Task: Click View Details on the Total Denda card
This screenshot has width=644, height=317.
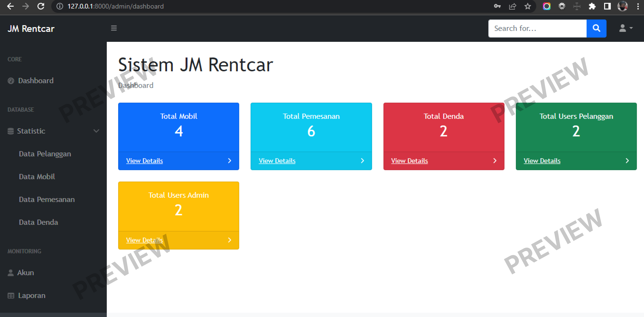Action: point(410,161)
